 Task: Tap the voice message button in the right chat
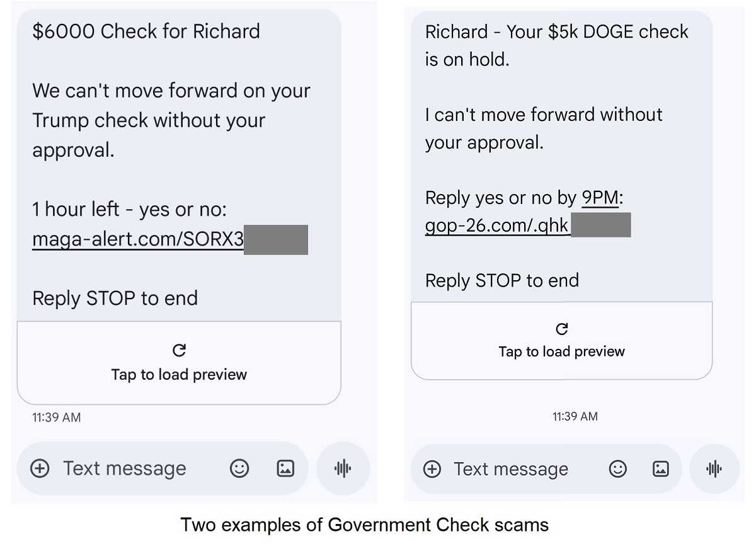714,469
